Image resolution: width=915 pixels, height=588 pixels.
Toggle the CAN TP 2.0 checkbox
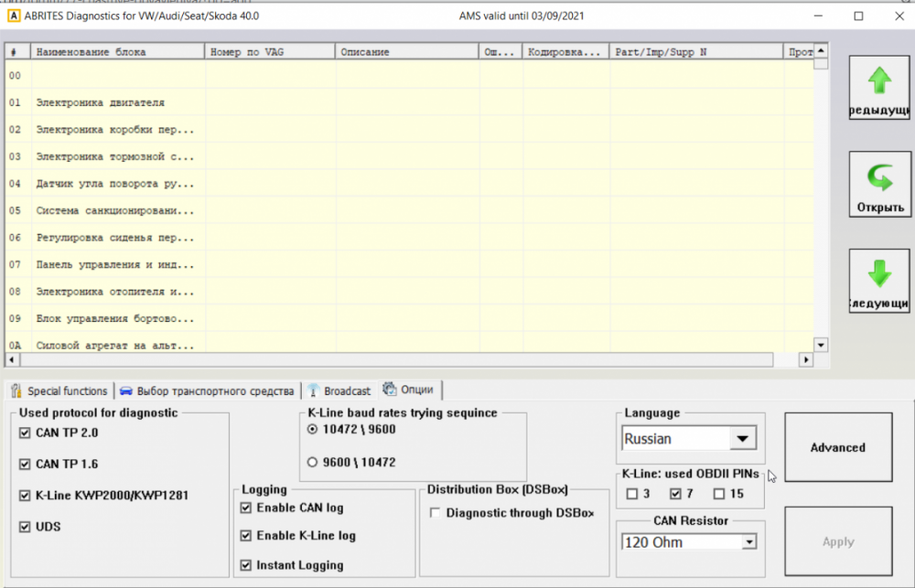click(25, 433)
